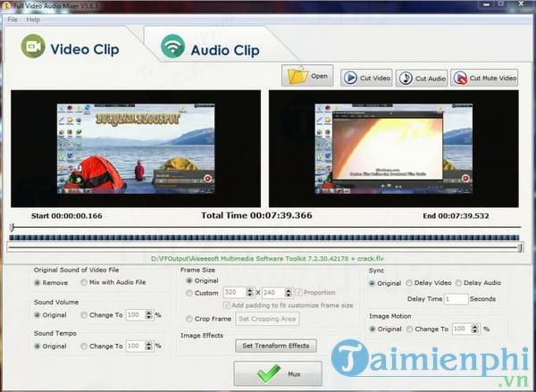The height and width of the screenshot is (392, 536).
Task: Select the Delay Audio radio
Action: 459,283
